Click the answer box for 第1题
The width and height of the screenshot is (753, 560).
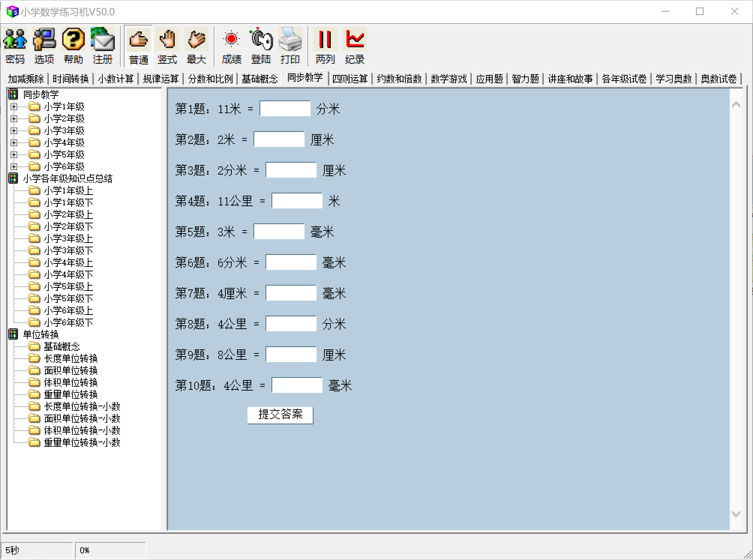point(285,108)
